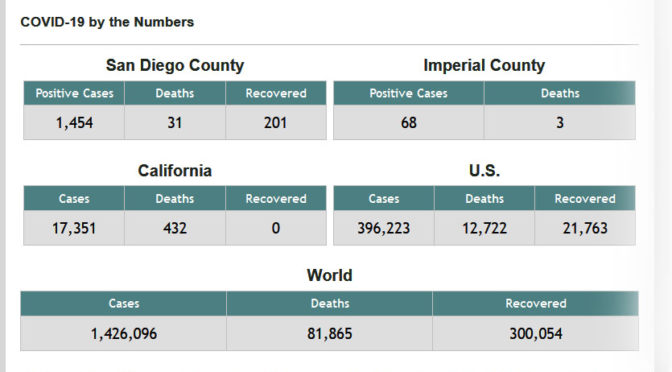The height and width of the screenshot is (372, 672).
Task: Click World deaths value 81,865
Action: pyautogui.click(x=330, y=333)
